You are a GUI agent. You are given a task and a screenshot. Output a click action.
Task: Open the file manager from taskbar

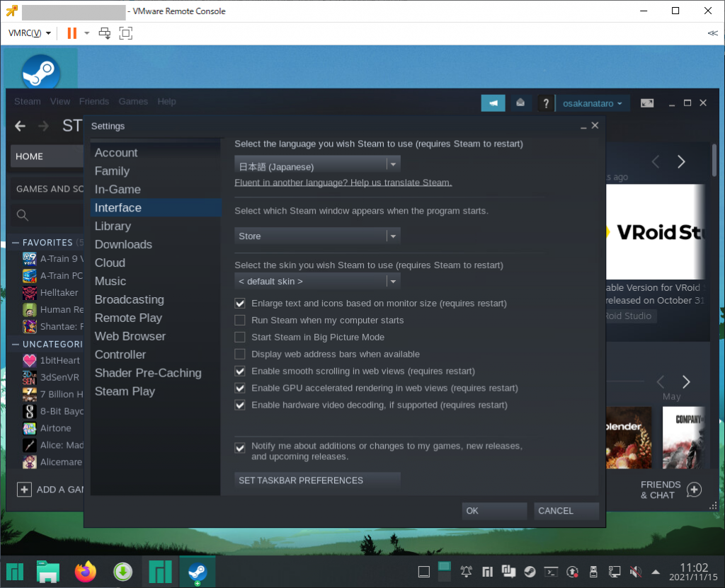[48, 572]
